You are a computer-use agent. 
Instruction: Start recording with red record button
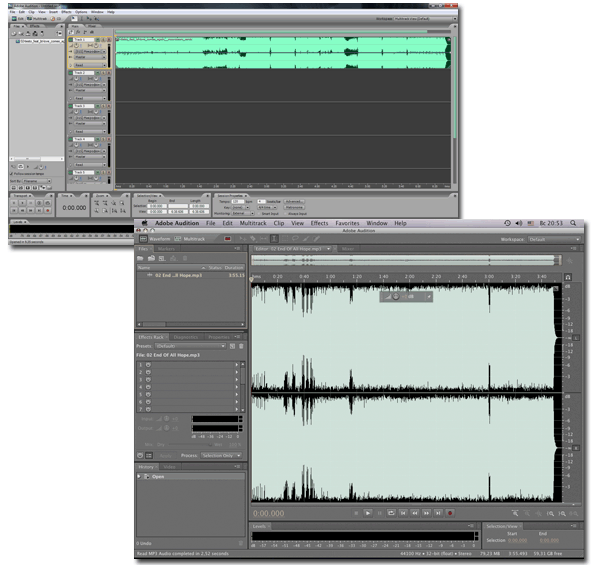pyautogui.click(x=450, y=513)
